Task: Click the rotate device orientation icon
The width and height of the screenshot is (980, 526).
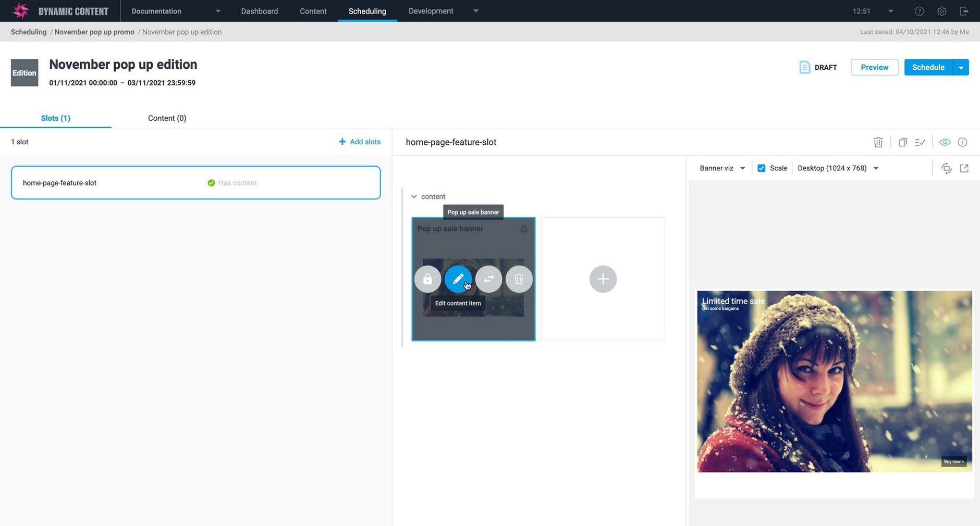Action: coord(946,168)
